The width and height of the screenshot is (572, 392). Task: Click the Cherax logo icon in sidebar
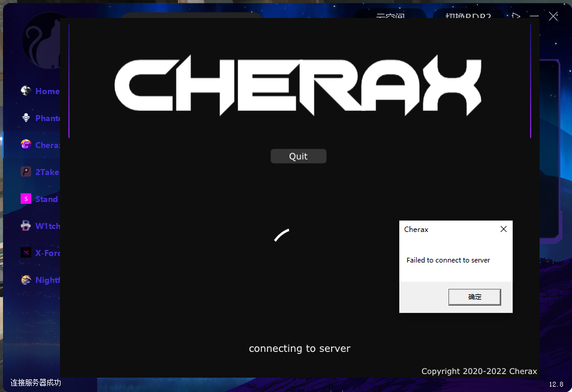tap(26, 145)
